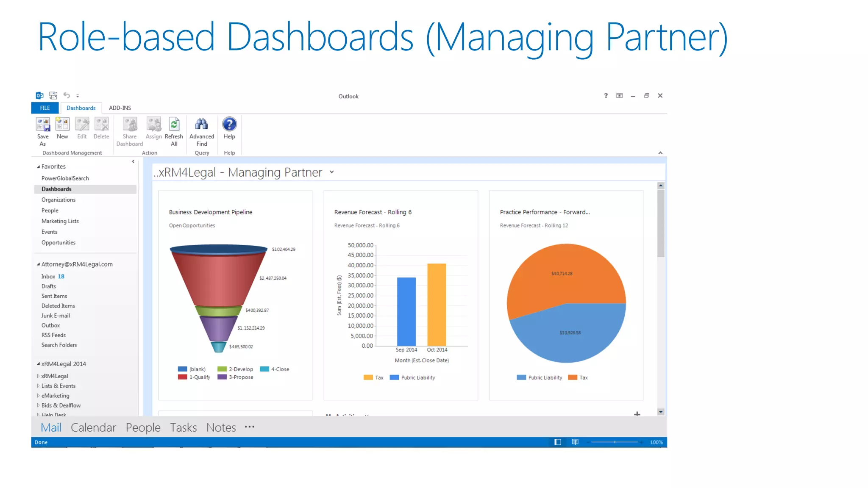Switch to Tasks navigation

point(184,427)
